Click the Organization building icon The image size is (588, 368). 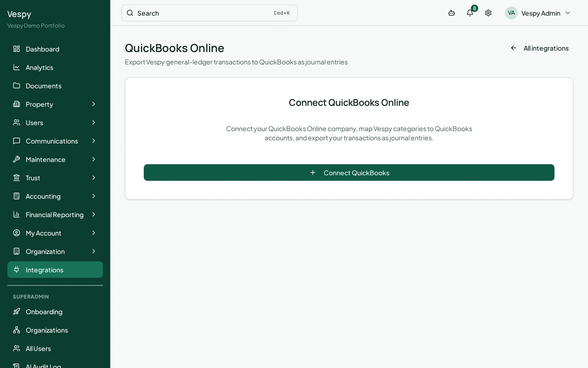pyautogui.click(x=17, y=251)
